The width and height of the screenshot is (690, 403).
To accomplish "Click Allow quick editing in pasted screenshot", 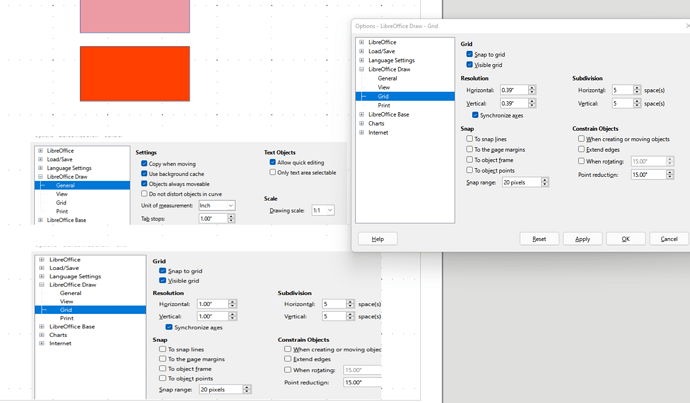I will coord(272,162).
